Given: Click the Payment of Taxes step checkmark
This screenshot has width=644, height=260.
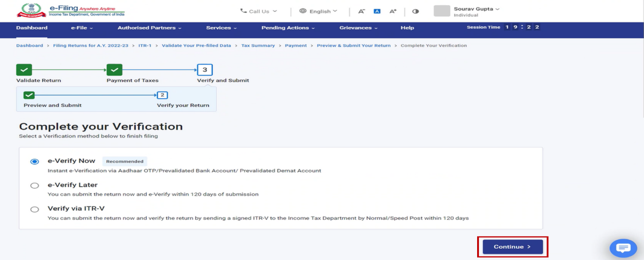Looking at the screenshot, I should click(114, 70).
